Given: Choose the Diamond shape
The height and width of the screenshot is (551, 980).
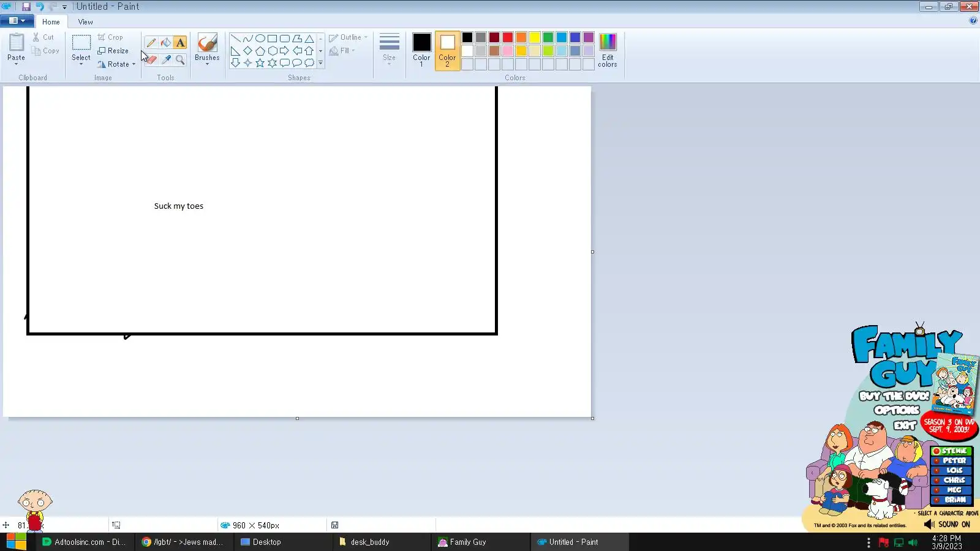Looking at the screenshot, I should (247, 51).
